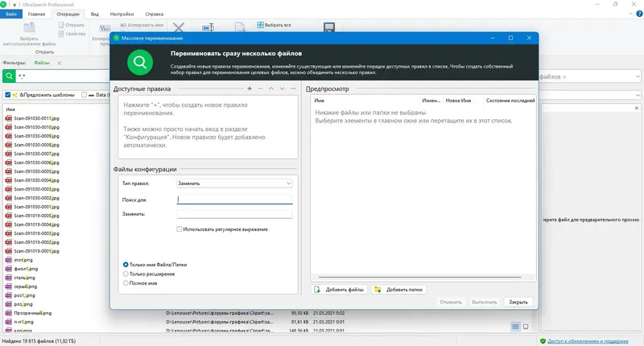This screenshot has width=644, height=346.
Task: Add a new rename rule with plus icon
Action: click(250, 89)
